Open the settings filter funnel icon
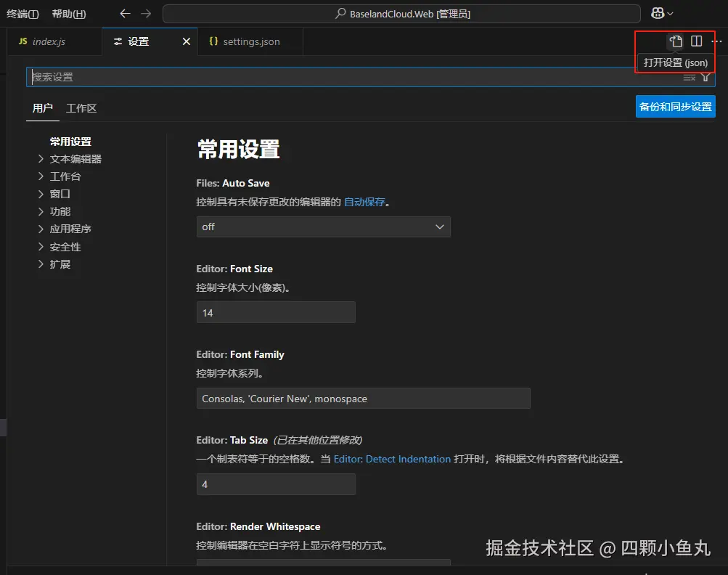The height and width of the screenshot is (575, 728). point(705,77)
